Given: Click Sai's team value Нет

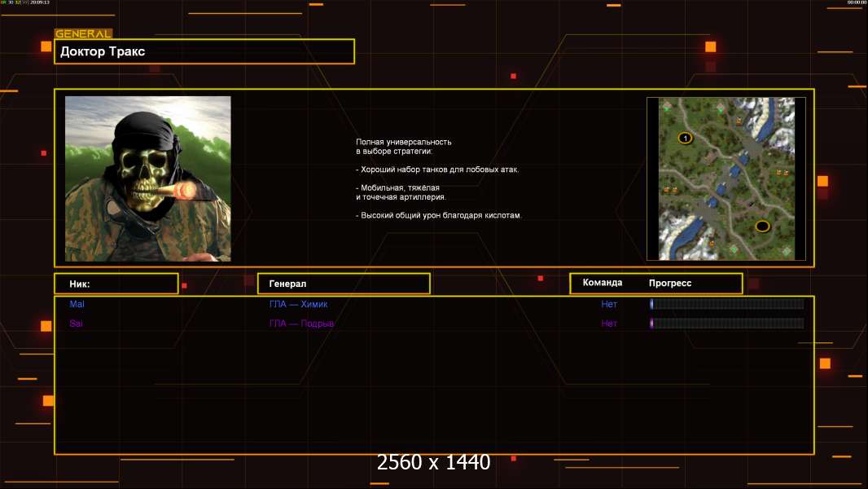Looking at the screenshot, I should point(609,324).
